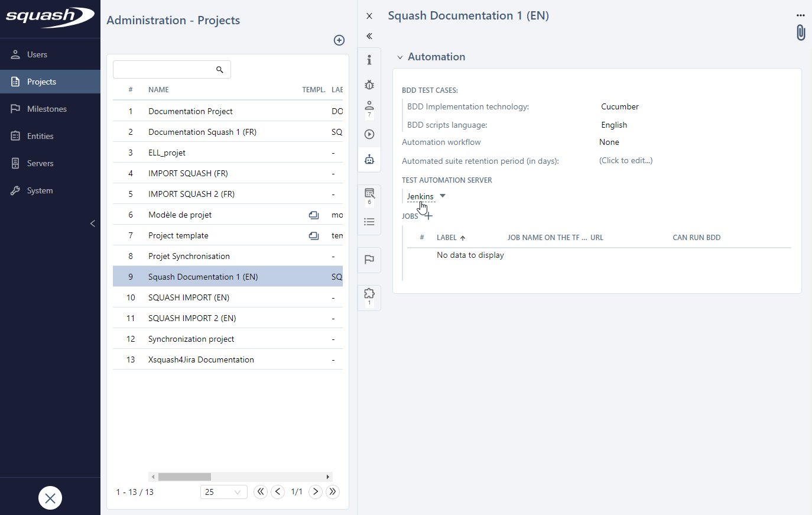Open the custom fields list icon
812x515 pixels.
pos(369,193)
